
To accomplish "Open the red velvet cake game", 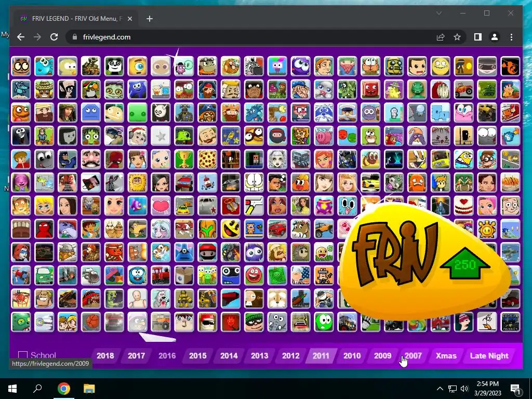I will coord(463,206).
